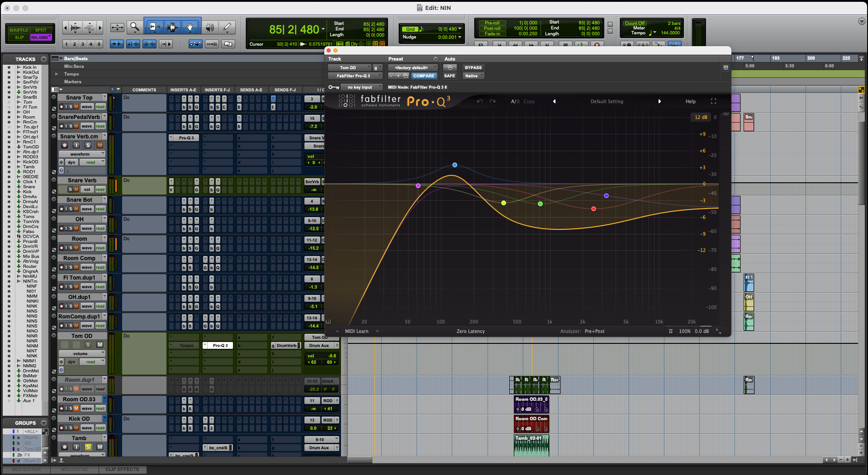Select the blue EQ band node

455,165
